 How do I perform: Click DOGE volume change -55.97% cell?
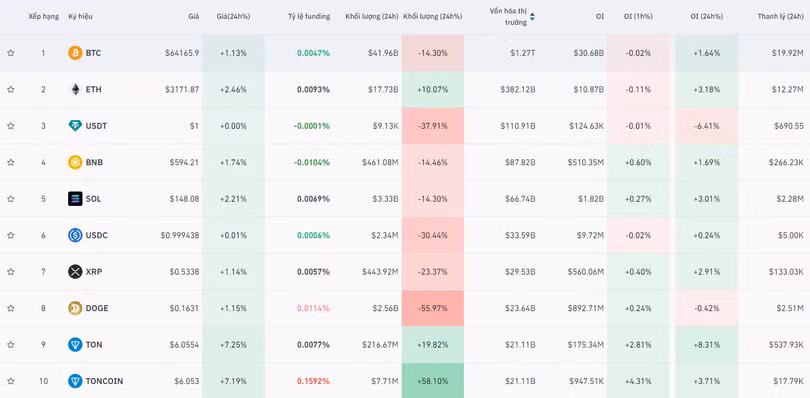(x=432, y=308)
